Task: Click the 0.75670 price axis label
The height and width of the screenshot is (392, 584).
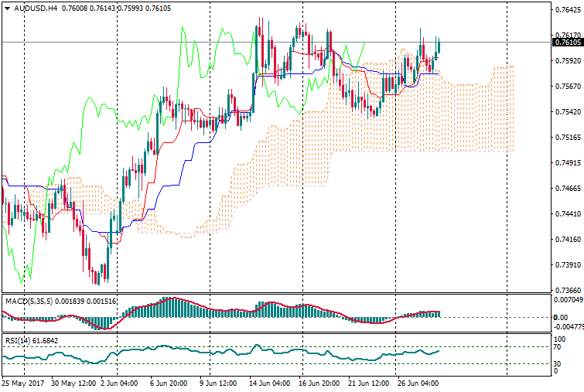Action: tap(568, 87)
